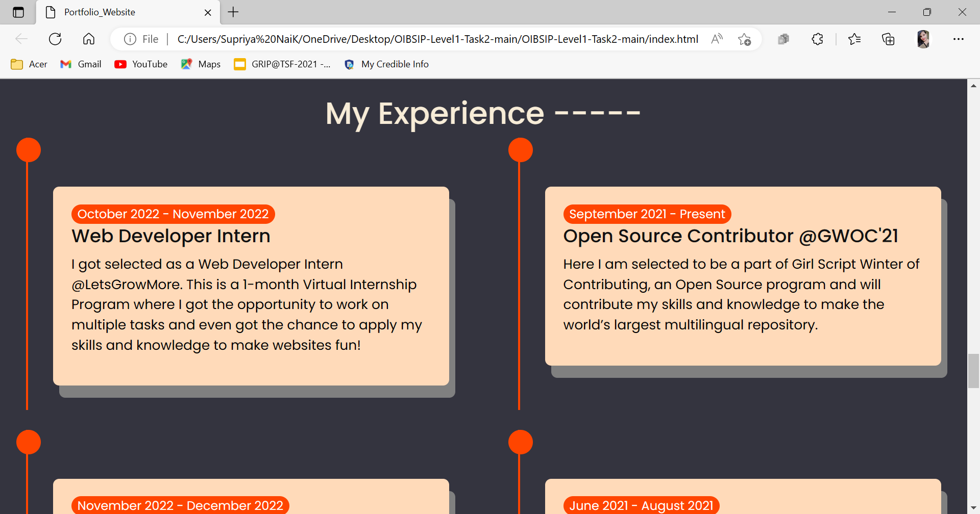
Task: Open the Copilot sidebar icon
Action: pos(783,39)
